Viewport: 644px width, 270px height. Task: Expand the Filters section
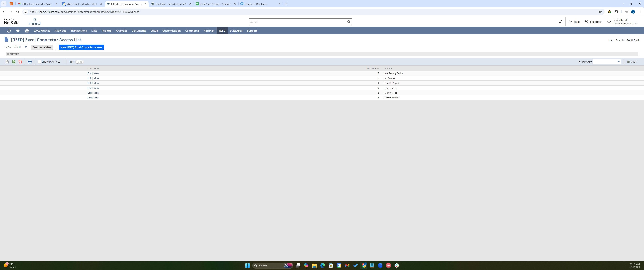pyautogui.click(x=13, y=54)
